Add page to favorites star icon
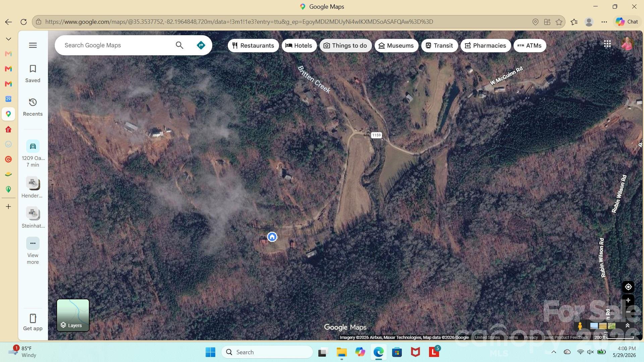 pyautogui.click(x=559, y=22)
